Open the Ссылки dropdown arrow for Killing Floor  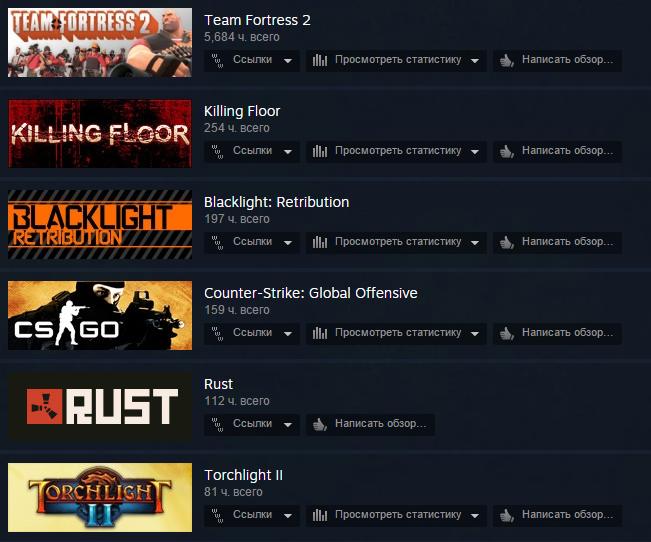pos(288,152)
